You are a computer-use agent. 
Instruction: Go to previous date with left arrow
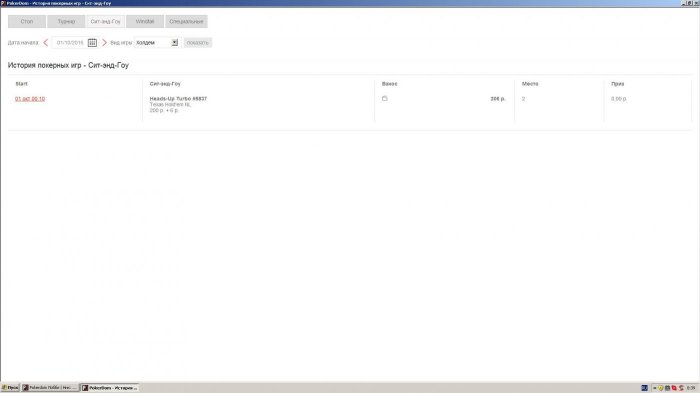point(46,42)
